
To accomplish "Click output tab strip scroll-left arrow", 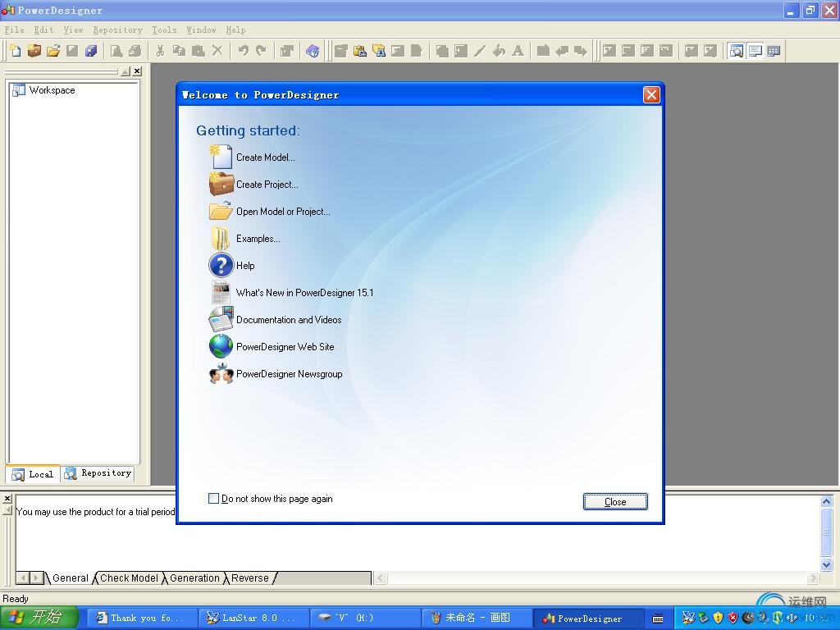I will coord(23,578).
